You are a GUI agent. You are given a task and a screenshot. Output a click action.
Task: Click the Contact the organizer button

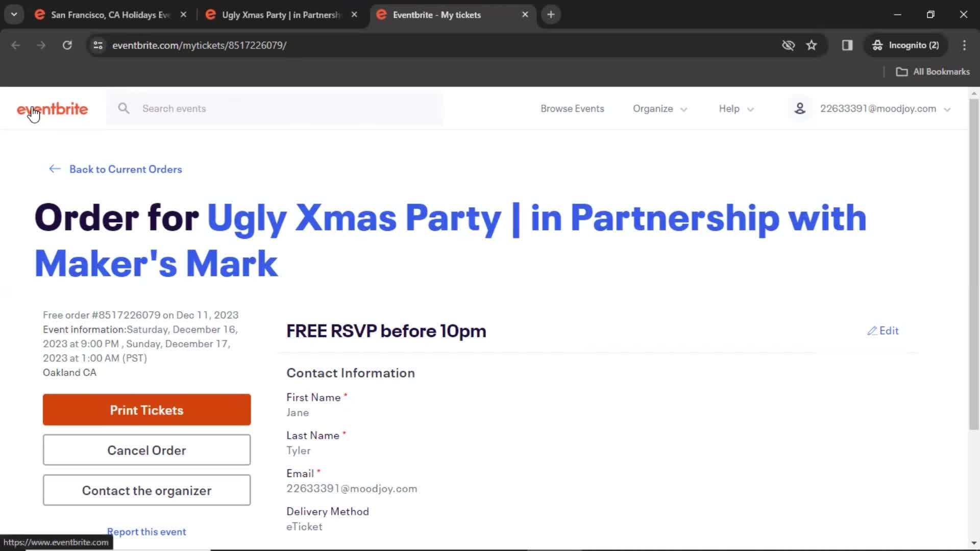click(x=146, y=490)
